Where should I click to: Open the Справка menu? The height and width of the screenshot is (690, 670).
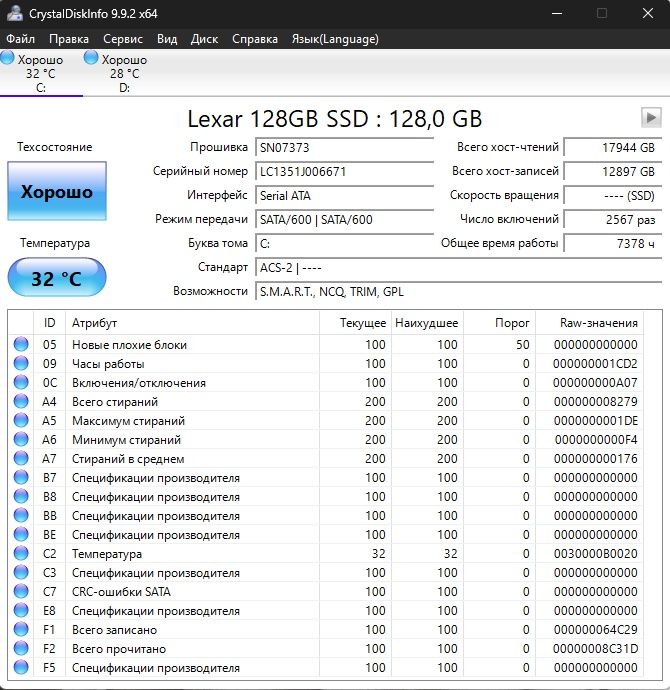click(255, 39)
